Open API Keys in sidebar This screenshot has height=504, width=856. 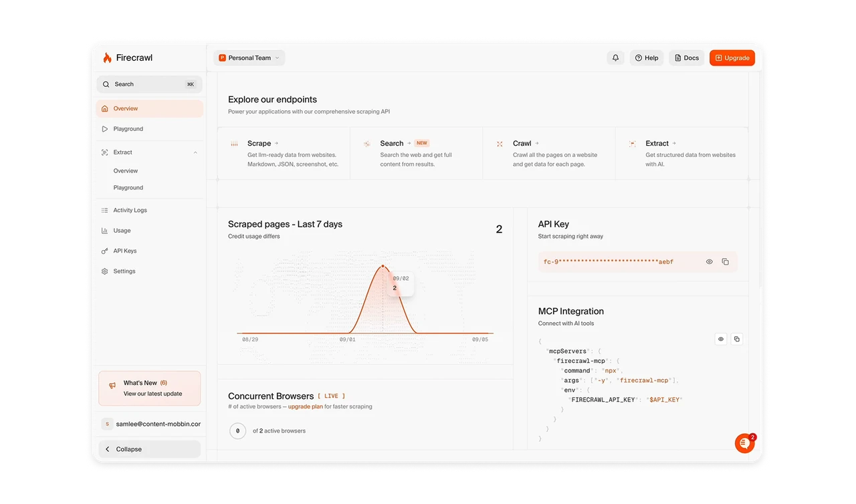(x=150, y=251)
